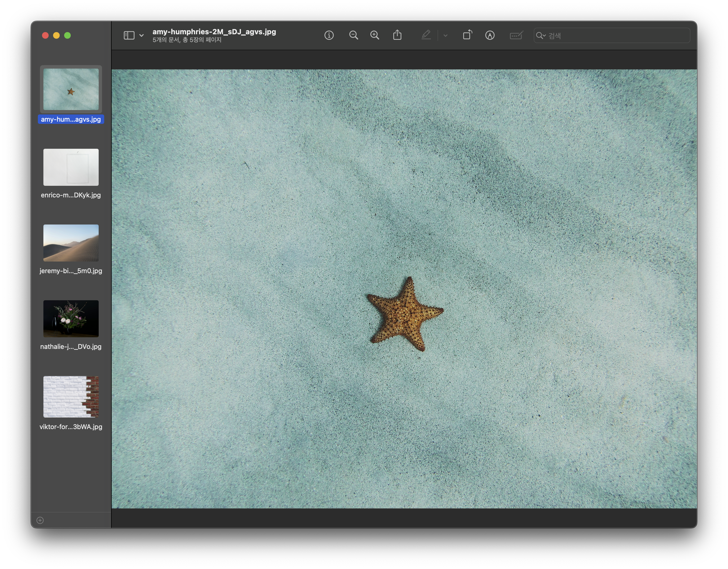Select the highlight pen tool
Viewport: 728px width, 569px height.
[426, 35]
